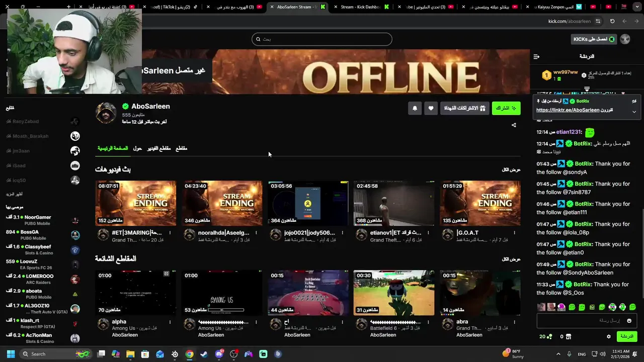Screen dimensions: 644x362
Task: Open chat settings gear
Action: [x=608, y=336]
